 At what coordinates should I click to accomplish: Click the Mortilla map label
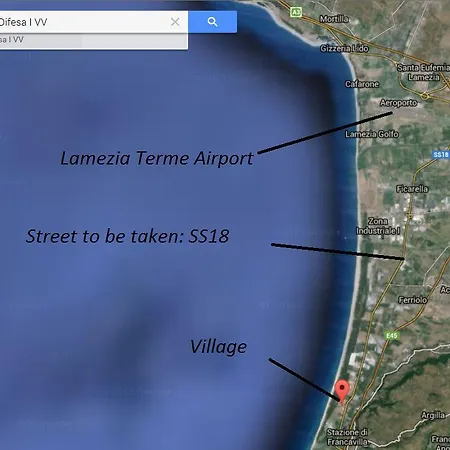334,19
